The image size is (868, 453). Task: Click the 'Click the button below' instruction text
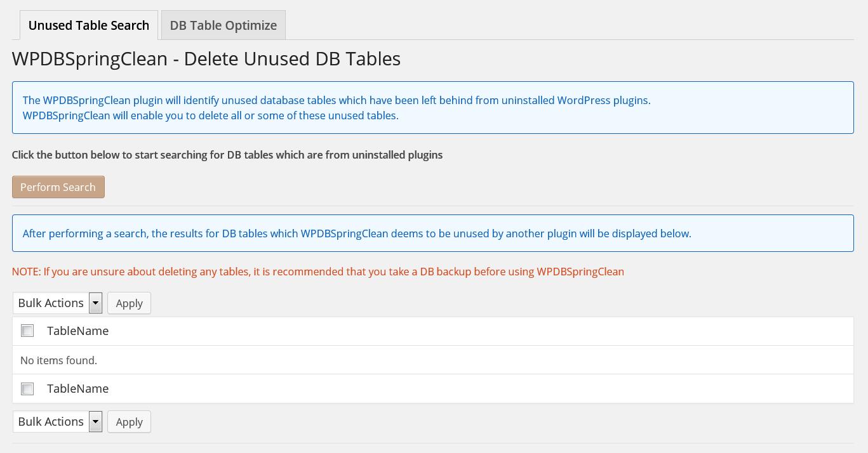tap(227, 155)
